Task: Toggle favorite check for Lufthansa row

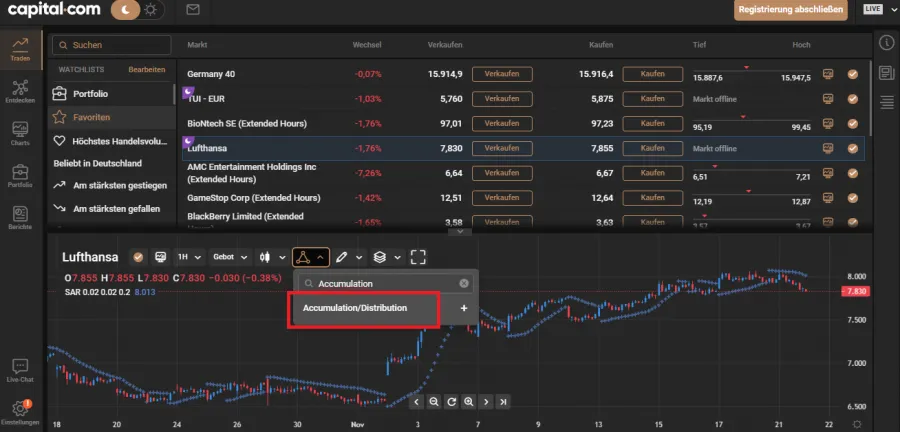Action: (x=853, y=148)
